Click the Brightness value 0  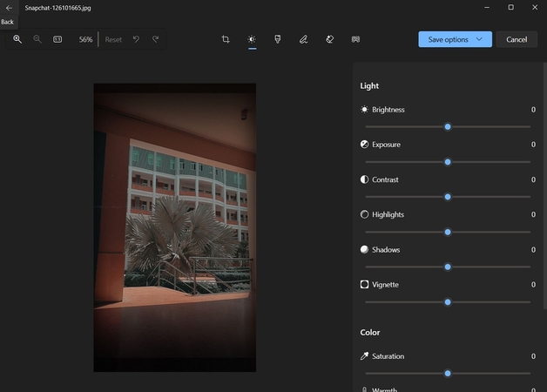click(x=533, y=110)
